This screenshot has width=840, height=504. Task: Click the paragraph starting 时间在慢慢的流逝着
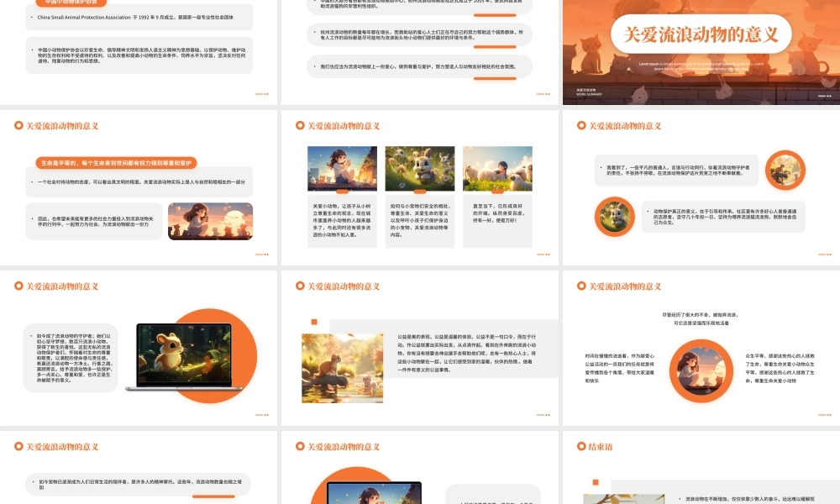pos(620,368)
